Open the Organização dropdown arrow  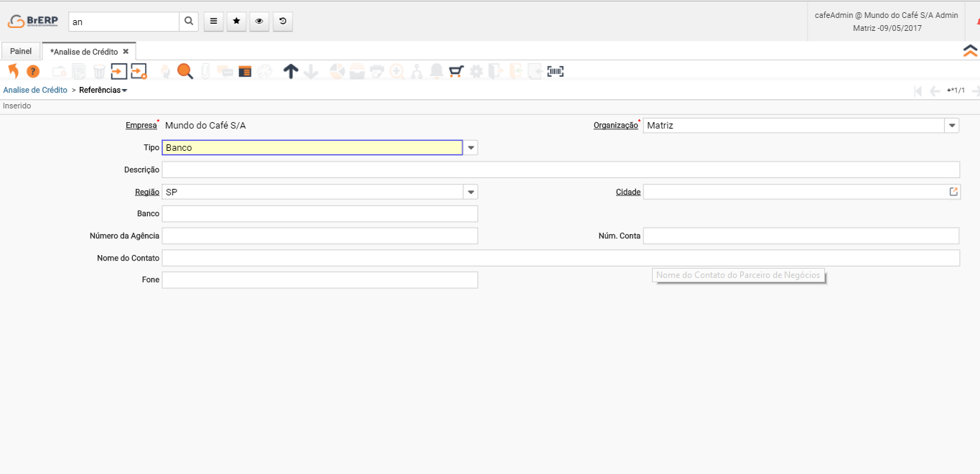[952, 126]
